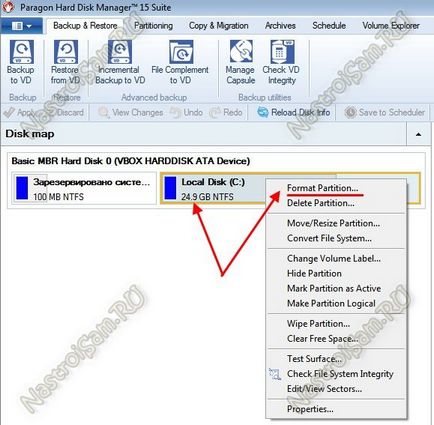Open the Restore from VD tool

[x=66, y=52]
